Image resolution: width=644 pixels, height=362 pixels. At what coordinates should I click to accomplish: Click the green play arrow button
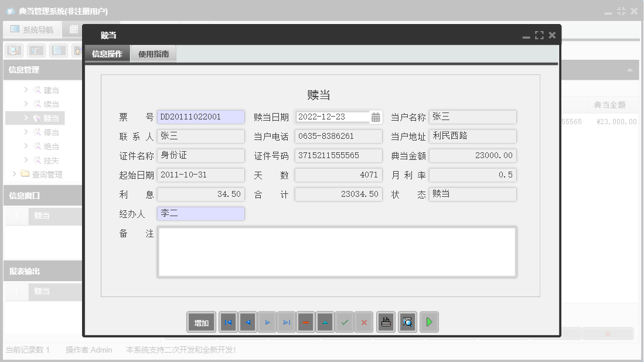429,322
